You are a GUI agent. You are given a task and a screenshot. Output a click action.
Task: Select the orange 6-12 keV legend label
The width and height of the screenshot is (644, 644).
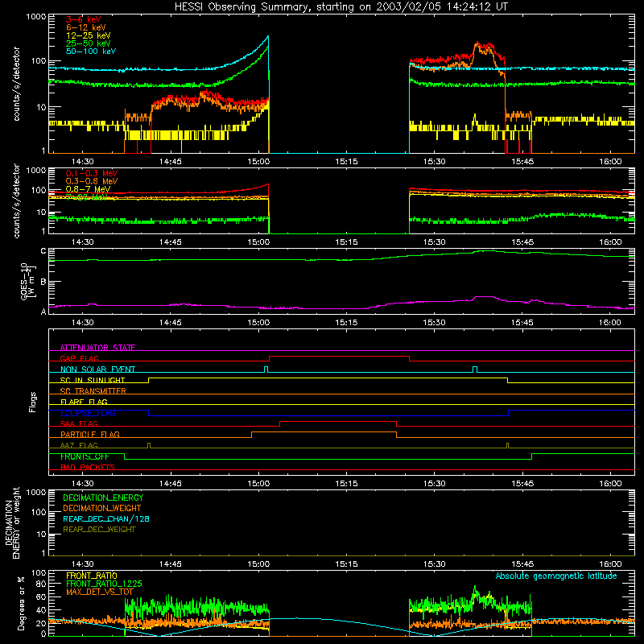pyautogui.click(x=86, y=27)
